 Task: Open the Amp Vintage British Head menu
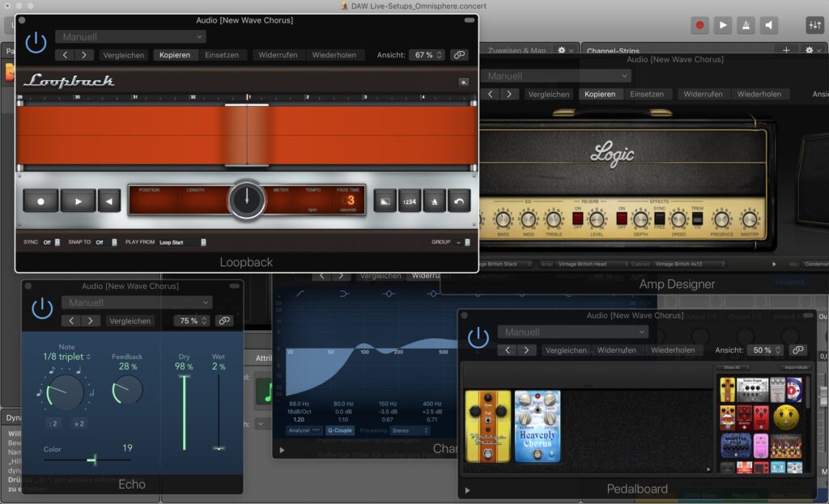point(592,265)
